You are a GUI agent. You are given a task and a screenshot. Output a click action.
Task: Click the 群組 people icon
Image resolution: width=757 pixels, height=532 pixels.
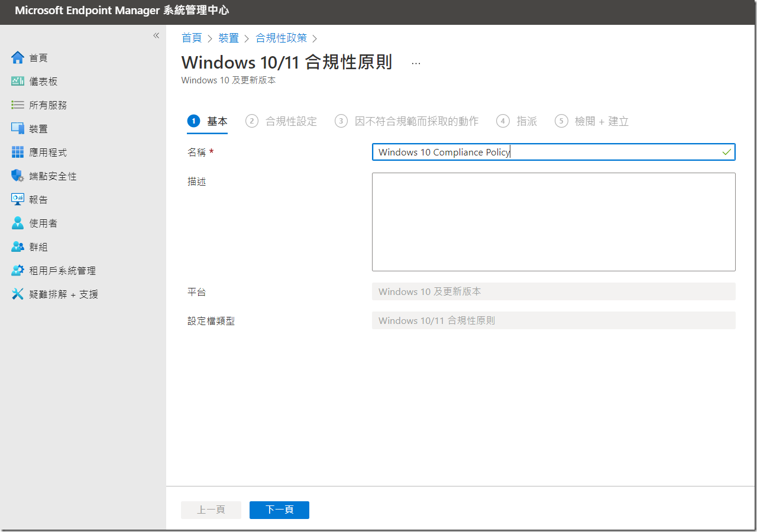pos(18,247)
